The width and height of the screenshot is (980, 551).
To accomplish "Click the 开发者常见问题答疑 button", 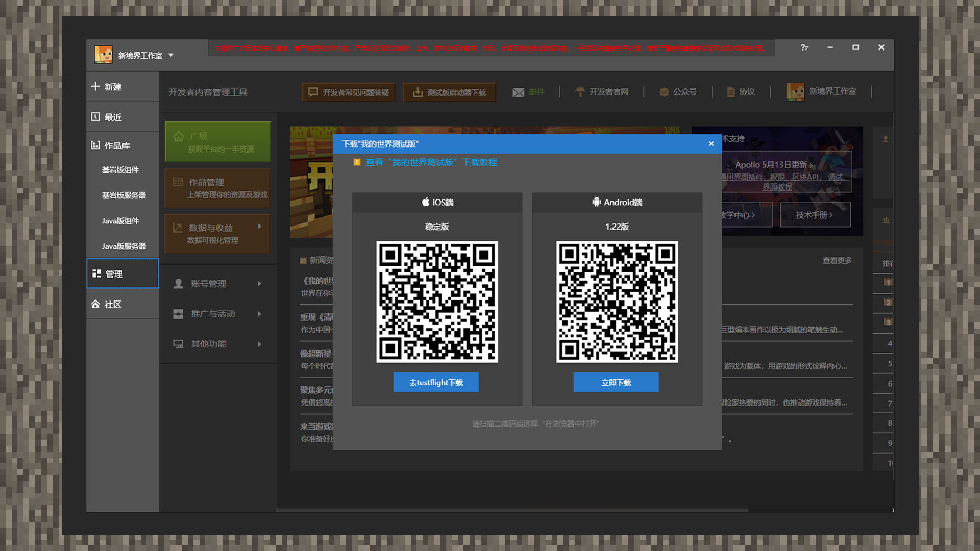I will point(349,92).
